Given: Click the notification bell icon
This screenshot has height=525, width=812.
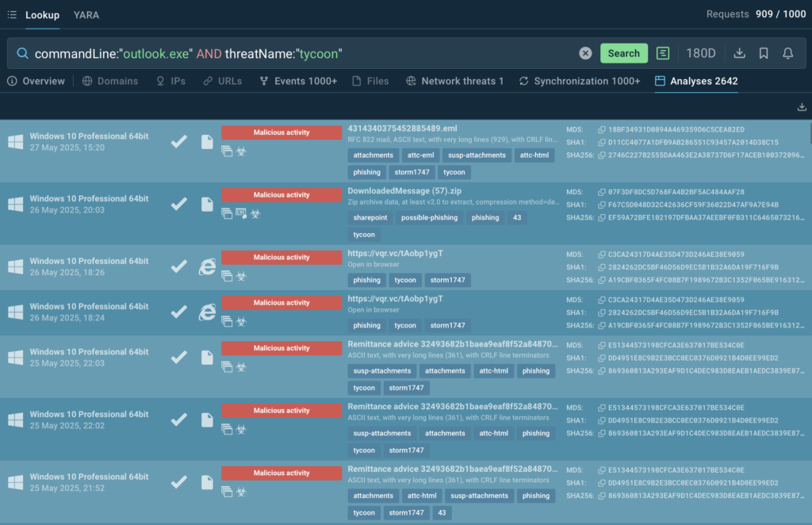Looking at the screenshot, I should click(x=787, y=53).
